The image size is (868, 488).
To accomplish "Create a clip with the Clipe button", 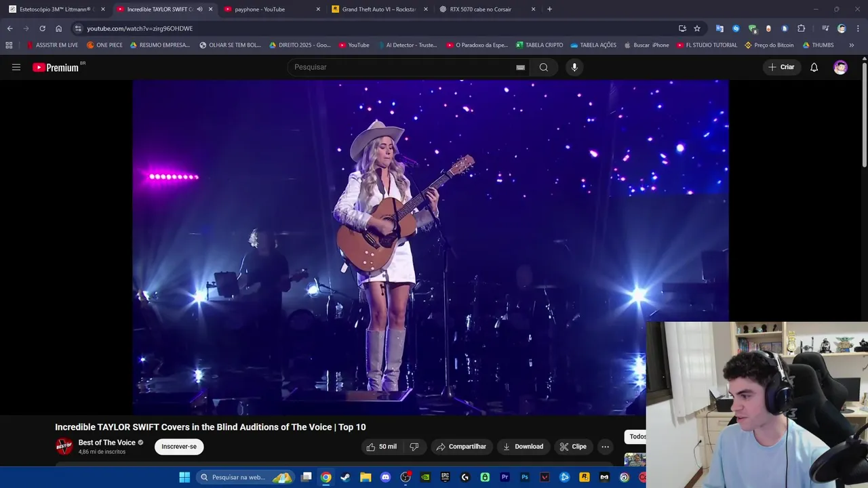I will coord(573,447).
